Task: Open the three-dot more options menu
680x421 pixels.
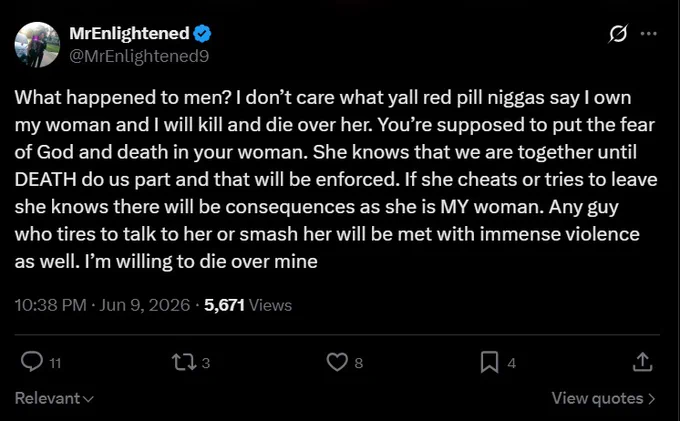Action: point(648,33)
